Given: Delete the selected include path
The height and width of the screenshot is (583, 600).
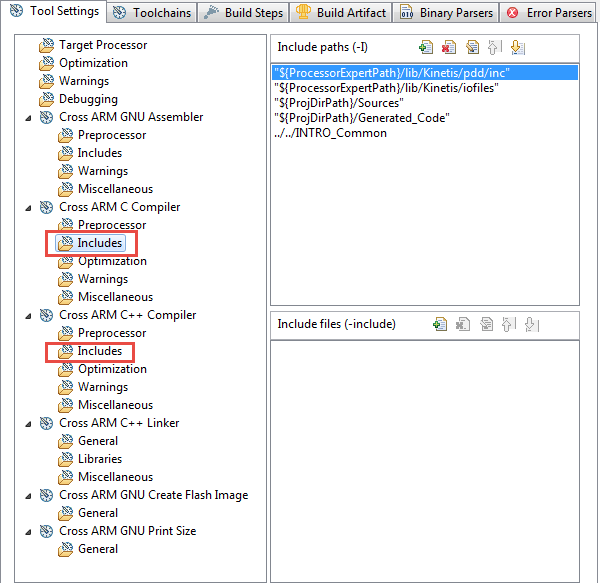Looking at the screenshot, I should click(449, 47).
